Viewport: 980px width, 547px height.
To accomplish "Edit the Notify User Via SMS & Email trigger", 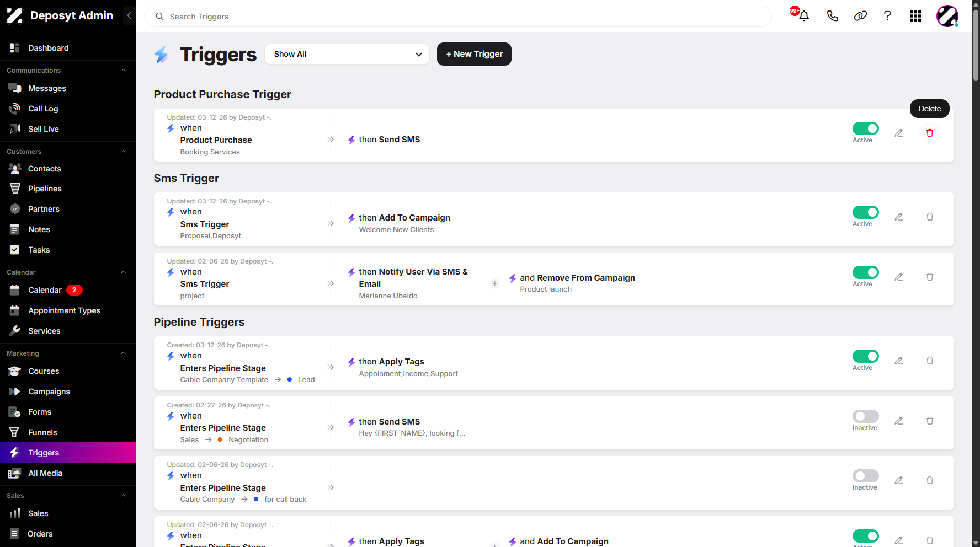I will coord(899,277).
